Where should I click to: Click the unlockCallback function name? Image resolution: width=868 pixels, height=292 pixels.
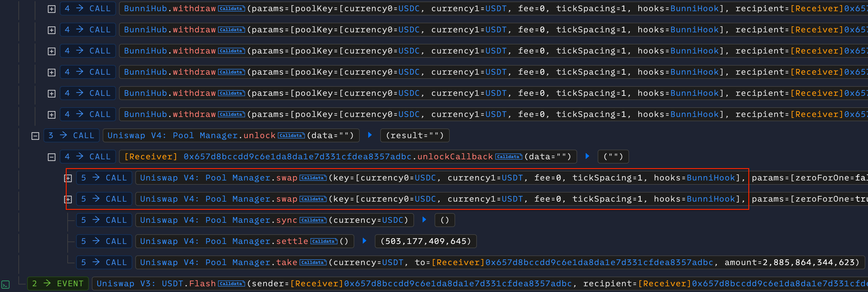[x=455, y=157]
